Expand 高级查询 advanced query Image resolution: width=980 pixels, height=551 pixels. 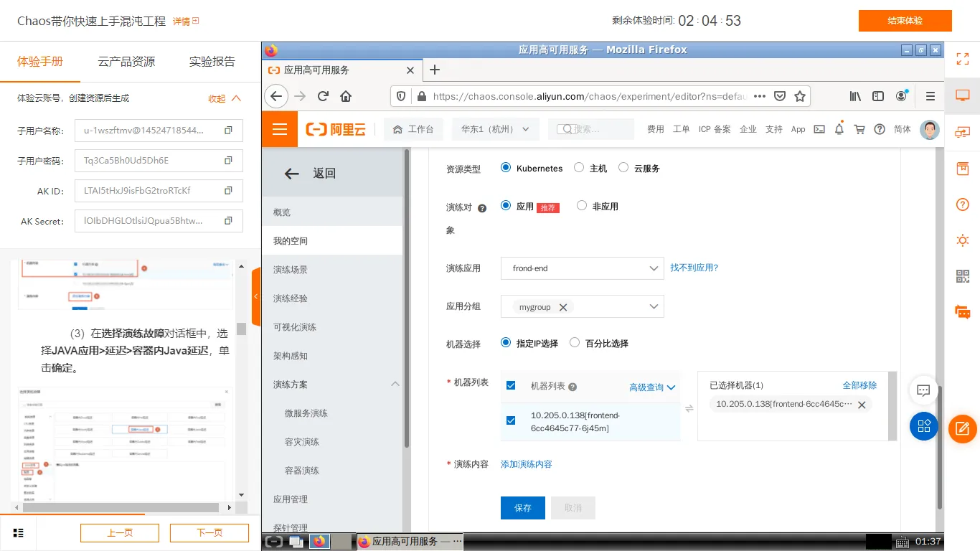tap(652, 387)
